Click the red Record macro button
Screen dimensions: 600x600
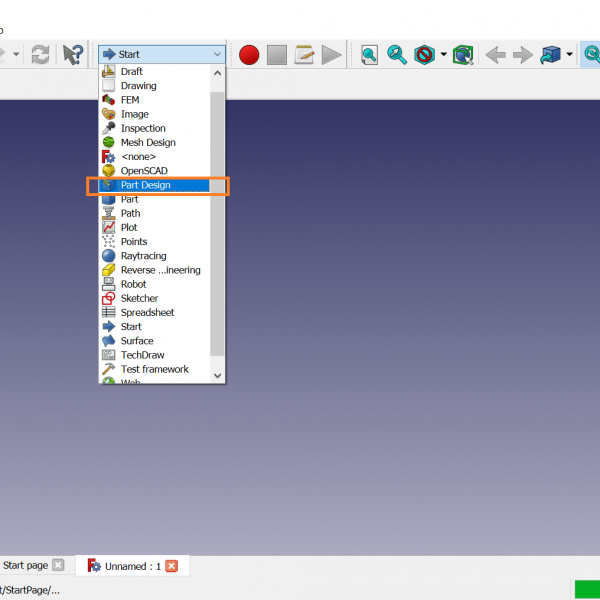point(249,54)
